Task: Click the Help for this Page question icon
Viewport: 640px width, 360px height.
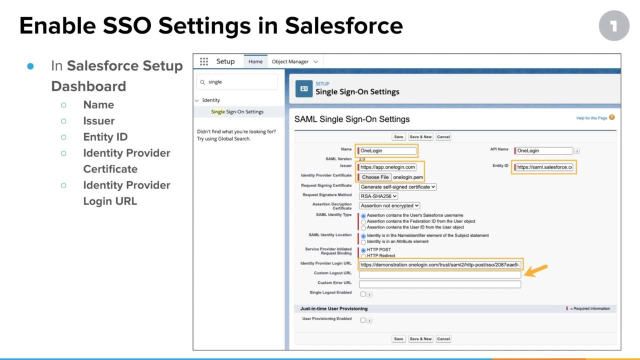Action: click(612, 118)
